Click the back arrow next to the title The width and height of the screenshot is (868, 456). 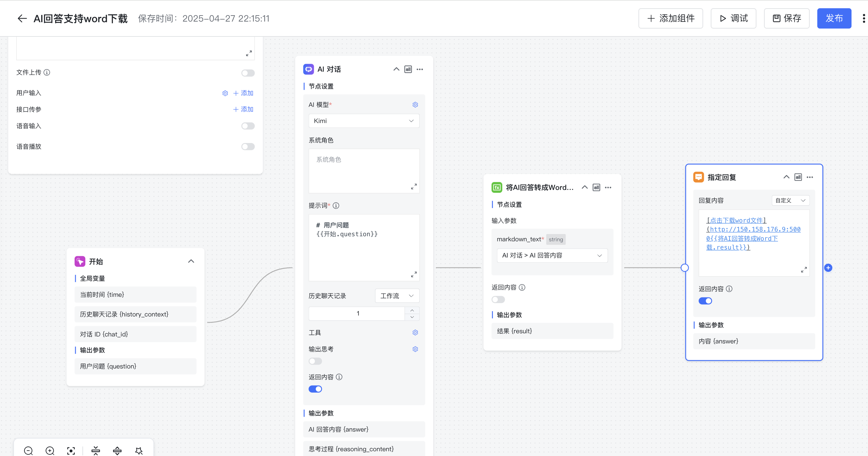pos(22,18)
